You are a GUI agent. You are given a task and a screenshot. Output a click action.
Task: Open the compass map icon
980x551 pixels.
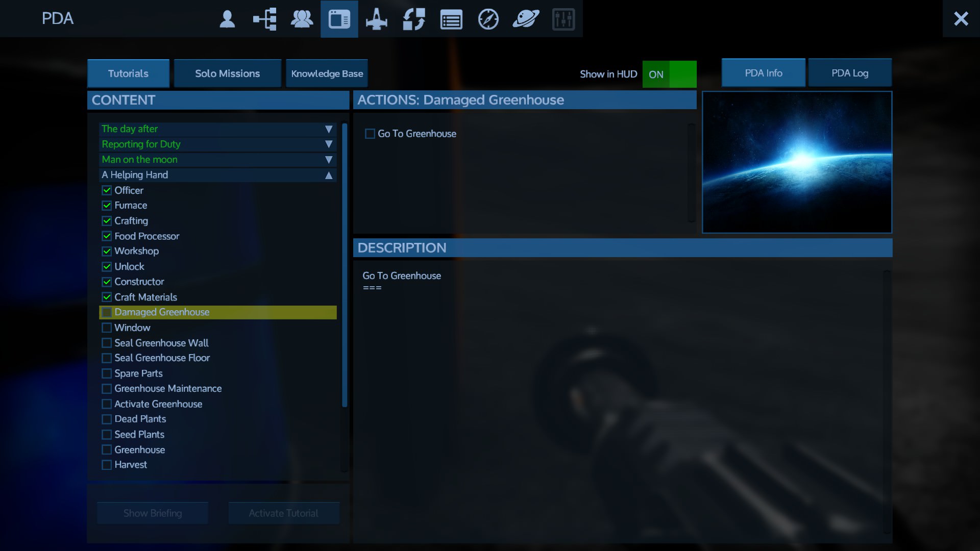point(488,19)
